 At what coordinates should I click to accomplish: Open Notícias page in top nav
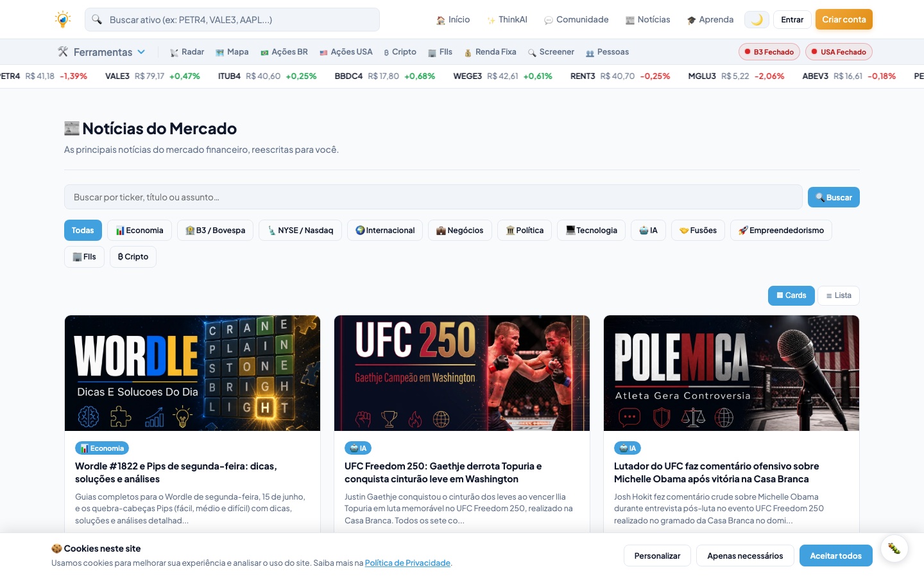[x=647, y=20]
